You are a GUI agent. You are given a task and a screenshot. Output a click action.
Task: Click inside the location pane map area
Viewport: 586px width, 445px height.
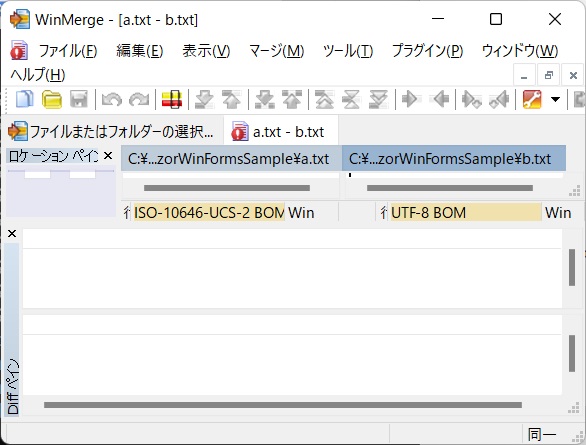point(61,192)
